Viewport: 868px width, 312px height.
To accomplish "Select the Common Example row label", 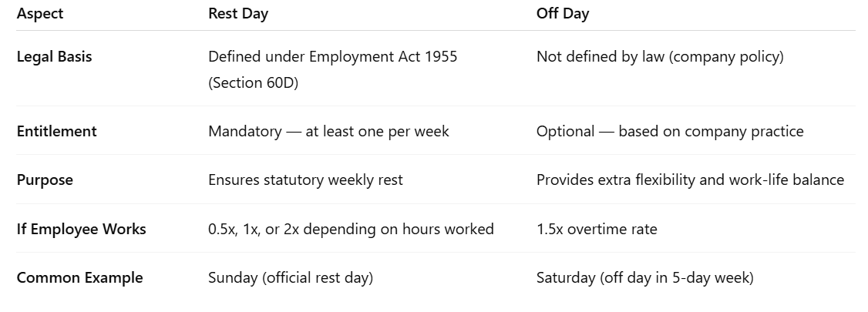I will (79, 277).
